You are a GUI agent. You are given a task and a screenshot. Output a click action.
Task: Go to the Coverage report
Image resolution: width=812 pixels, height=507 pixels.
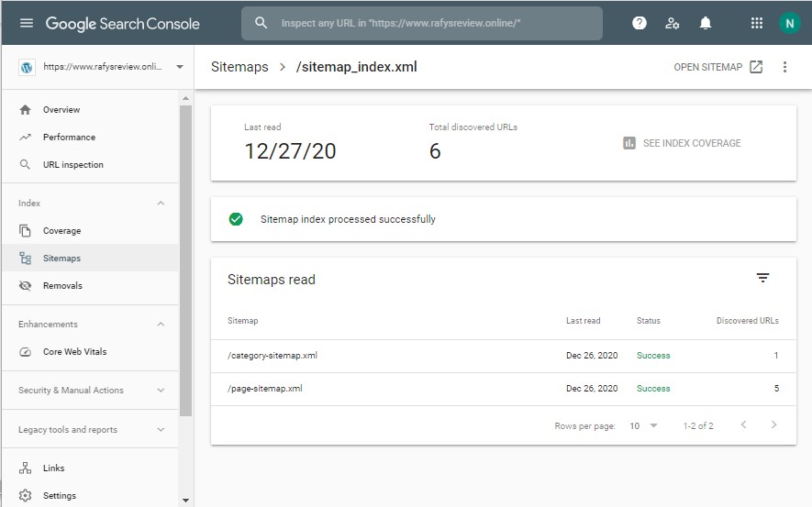pos(61,231)
